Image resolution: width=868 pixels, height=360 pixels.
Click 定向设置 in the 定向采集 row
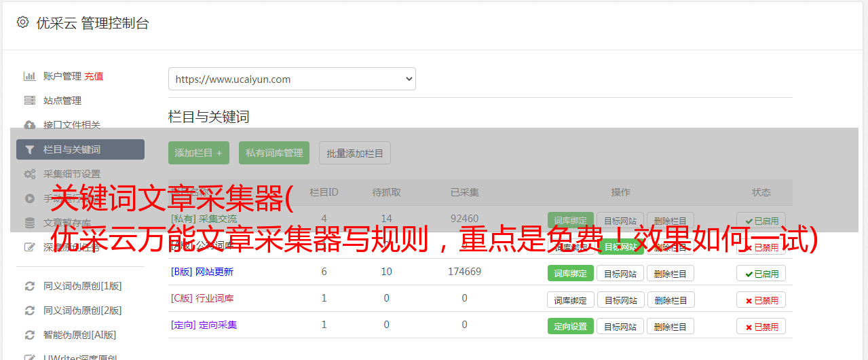[x=571, y=326]
